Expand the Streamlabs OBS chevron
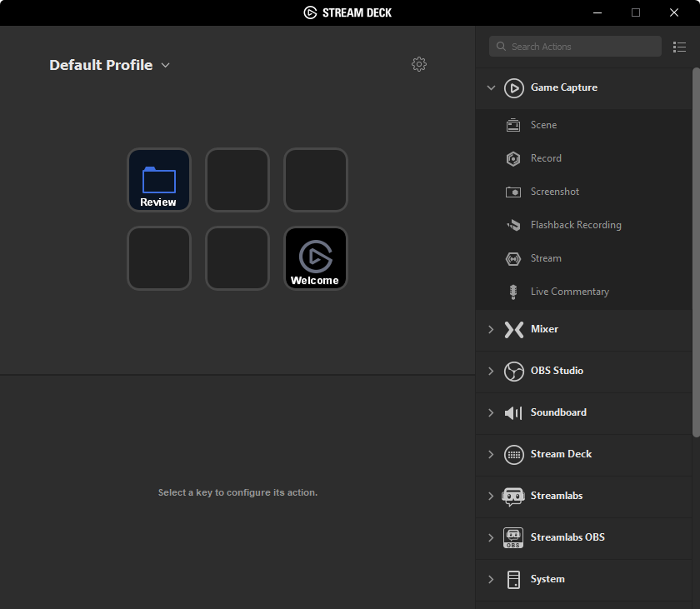 pos(491,537)
